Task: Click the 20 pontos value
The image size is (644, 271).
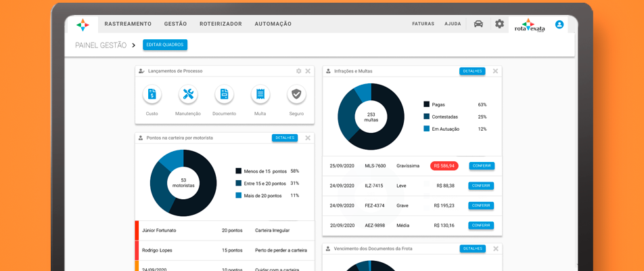Action: (232, 230)
